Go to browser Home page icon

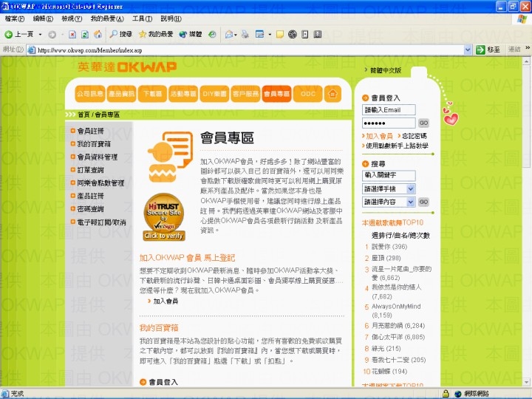pyautogui.click(x=98, y=34)
